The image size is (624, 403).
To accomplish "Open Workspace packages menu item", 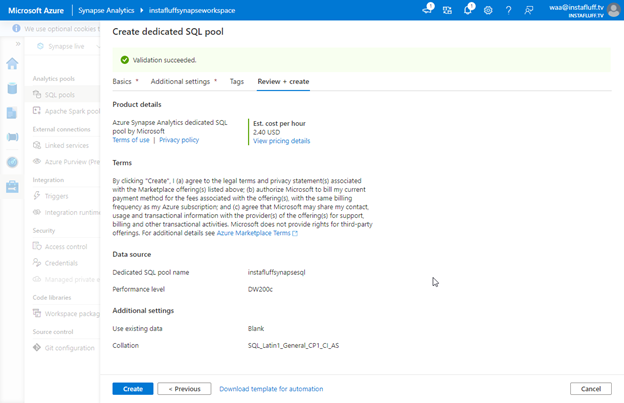I will (64, 313).
